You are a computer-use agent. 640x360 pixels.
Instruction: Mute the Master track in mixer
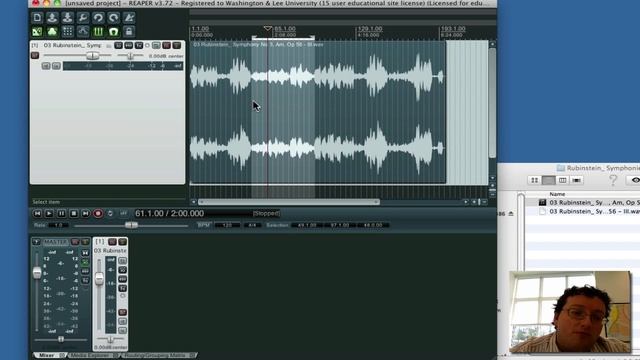coord(75,242)
